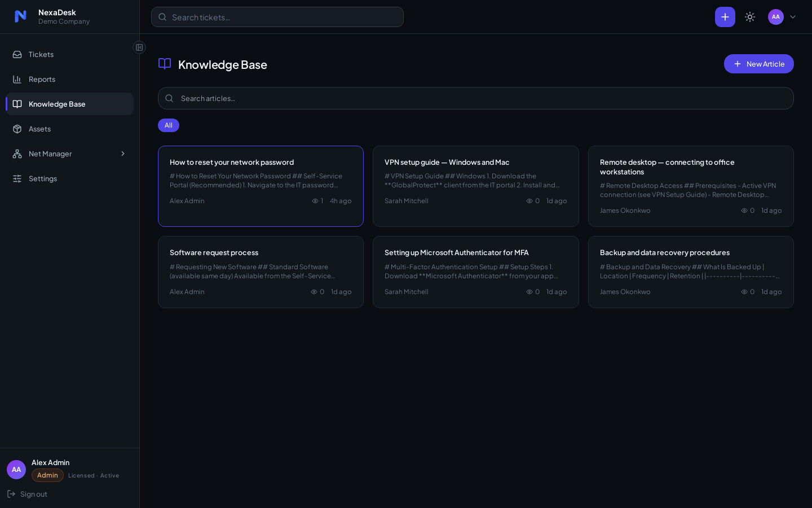Image resolution: width=812 pixels, height=508 pixels.
Task: Click the purple plus button in top bar
Action: point(725,17)
